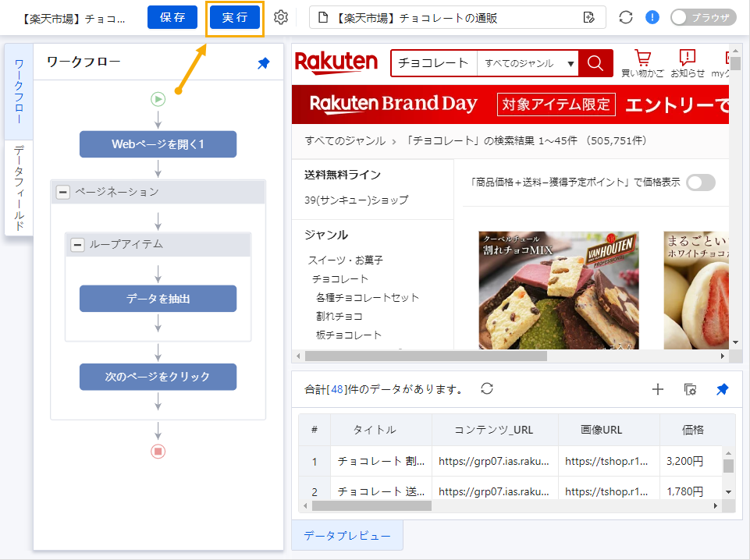Viewport: 750px width, 560px height.
Task: Click the 保存 button
Action: 172,17
